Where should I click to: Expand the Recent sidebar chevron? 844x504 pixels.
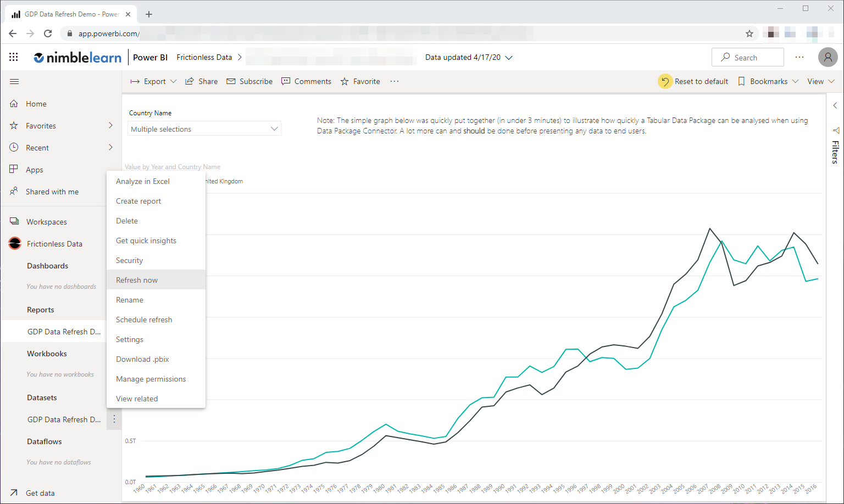(x=110, y=148)
